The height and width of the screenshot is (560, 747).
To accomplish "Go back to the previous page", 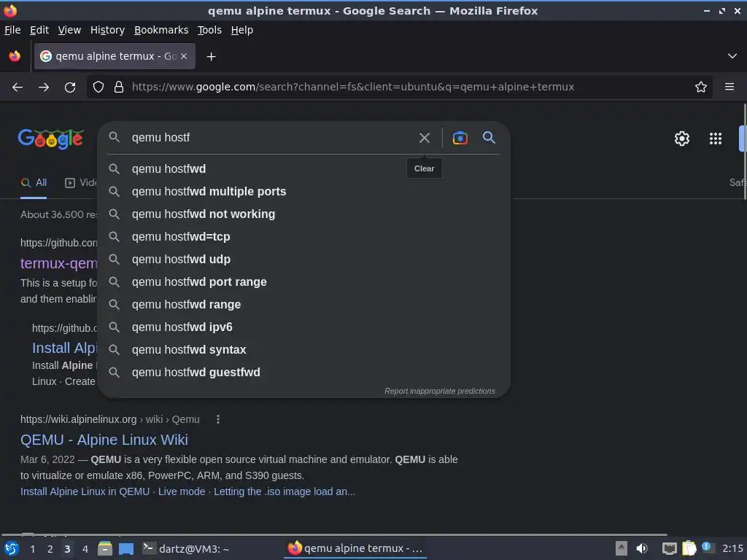I will tap(18, 87).
